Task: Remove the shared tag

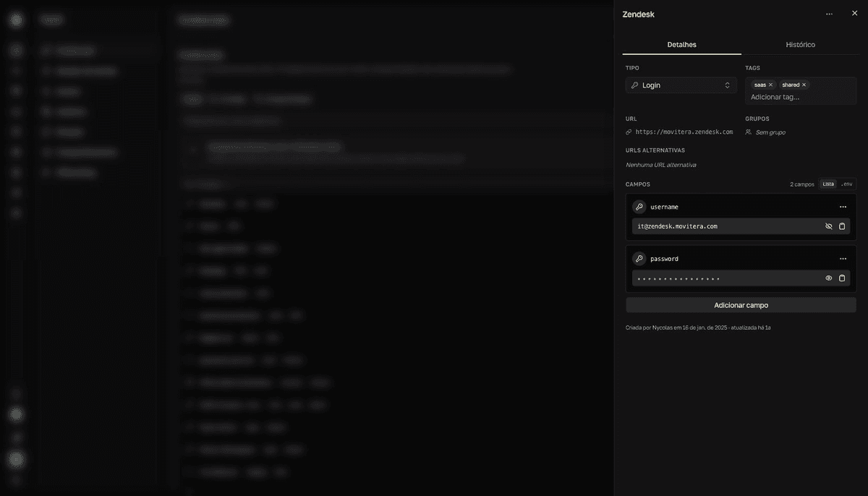Action: tap(804, 85)
